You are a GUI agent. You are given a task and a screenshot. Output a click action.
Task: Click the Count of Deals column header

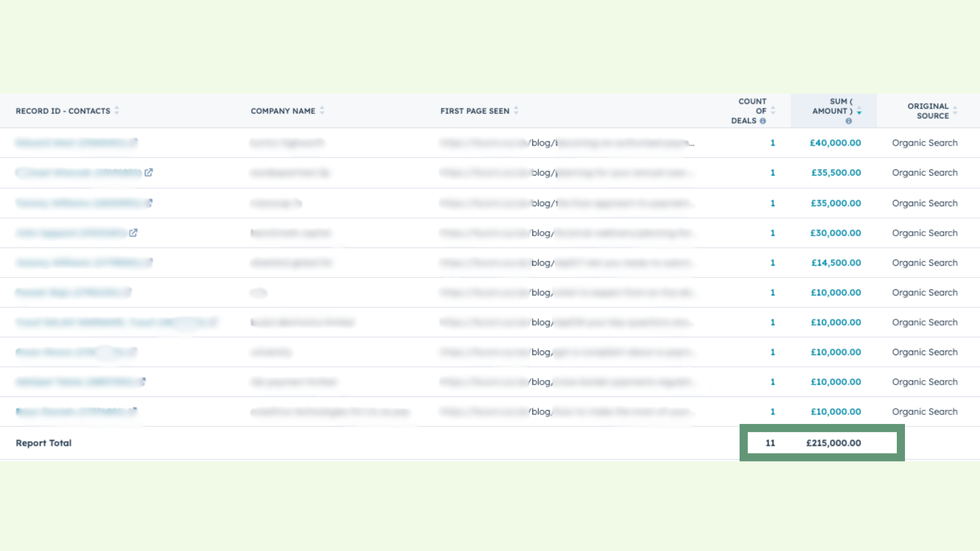(x=749, y=111)
